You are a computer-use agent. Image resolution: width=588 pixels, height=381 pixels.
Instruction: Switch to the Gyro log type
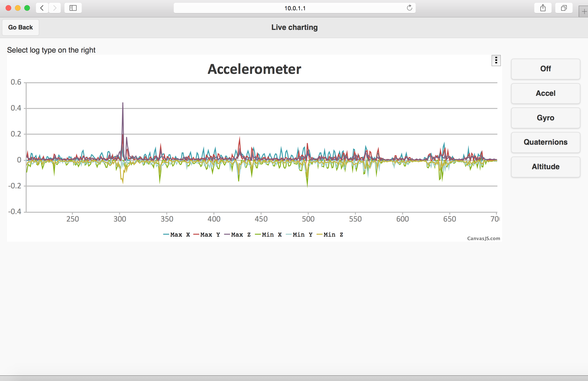click(x=545, y=118)
